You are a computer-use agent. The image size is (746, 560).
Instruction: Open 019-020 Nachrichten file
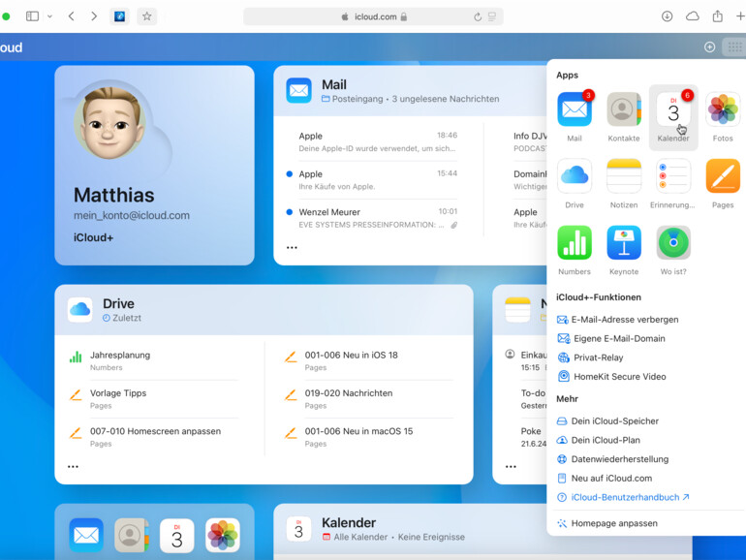pos(368,399)
